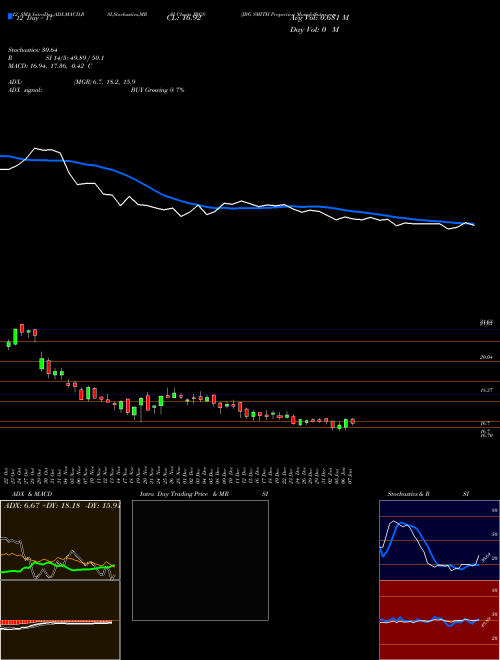This screenshot has width=500, height=660.
Task: Click the 'Intra Day Trading Price & MR' title
Action: tap(184, 494)
